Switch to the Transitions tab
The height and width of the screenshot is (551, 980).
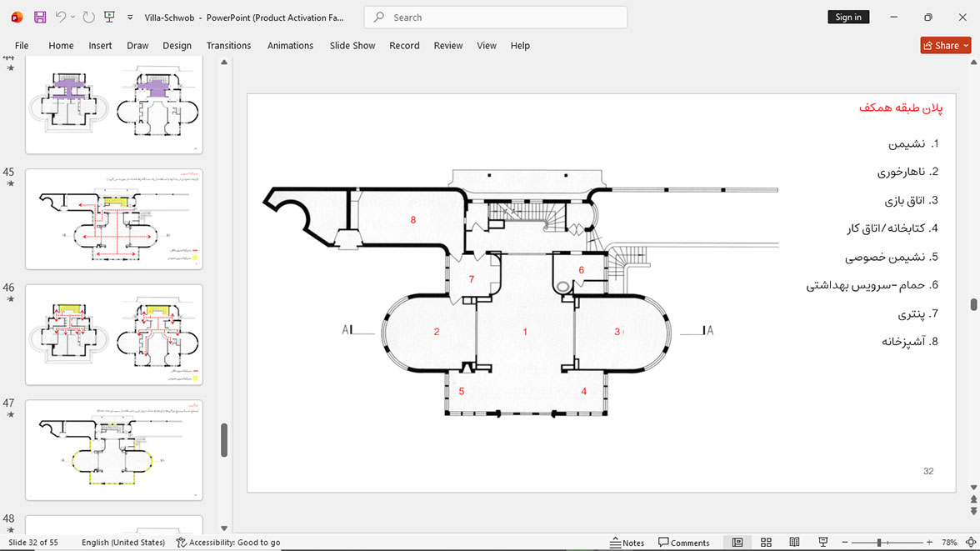[228, 46]
